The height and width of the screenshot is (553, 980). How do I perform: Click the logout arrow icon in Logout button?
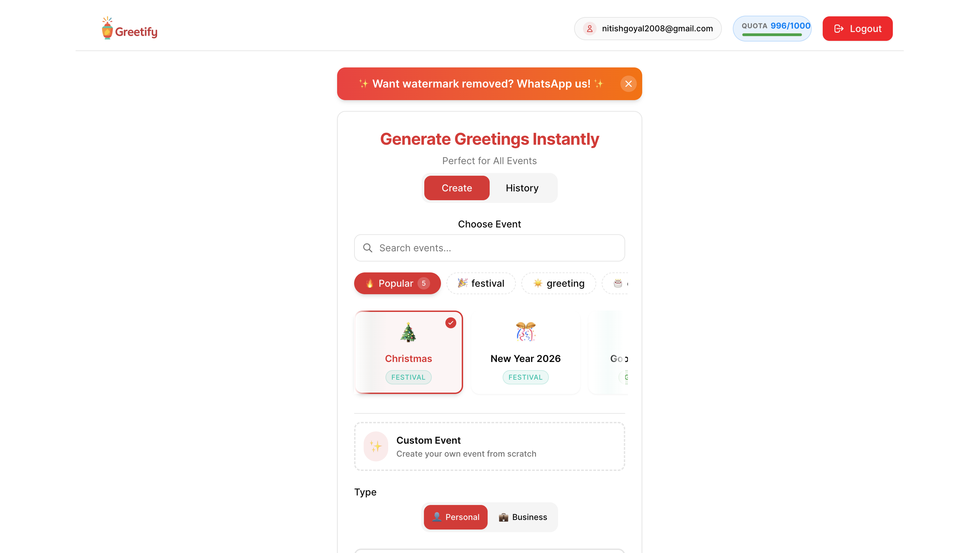tap(839, 28)
